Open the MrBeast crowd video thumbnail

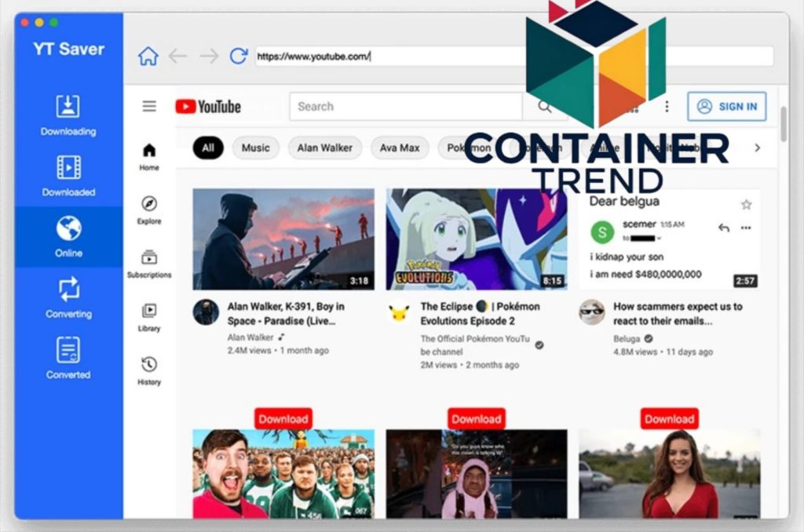[x=283, y=474]
